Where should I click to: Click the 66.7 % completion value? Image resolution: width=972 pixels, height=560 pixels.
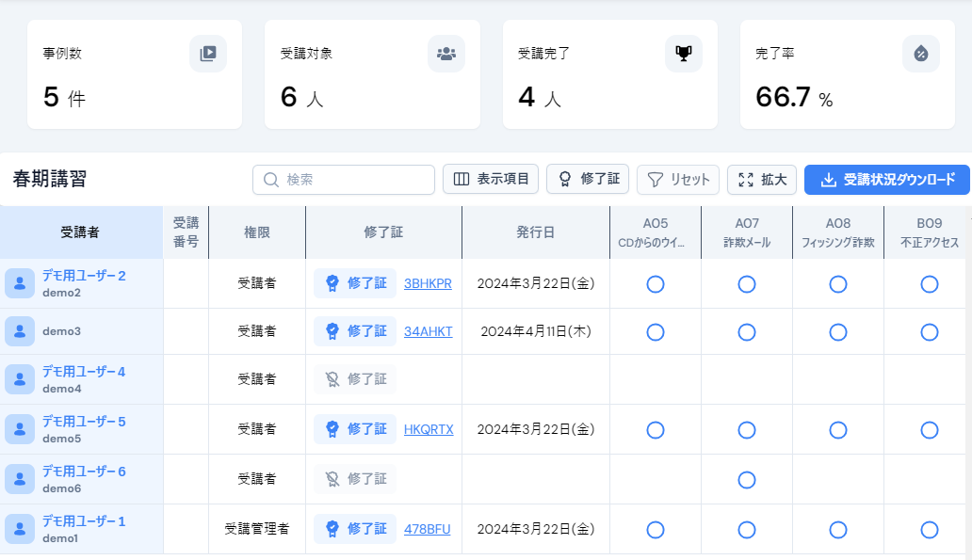[794, 97]
